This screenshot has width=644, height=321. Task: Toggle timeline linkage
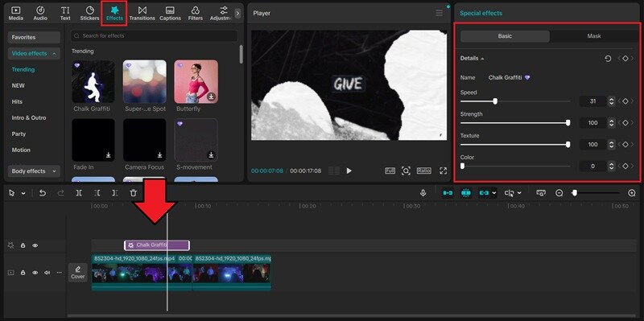(484, 193)
